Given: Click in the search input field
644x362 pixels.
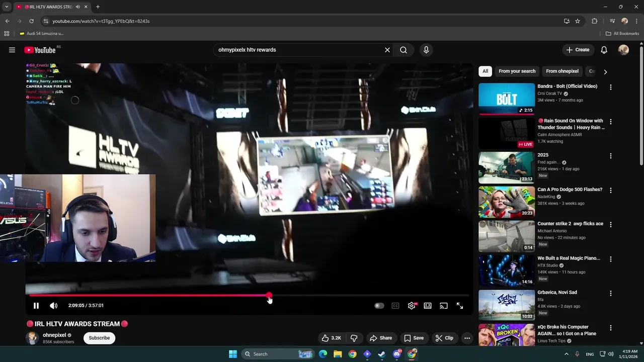Looking at the screenshot, I should click(299, 50).
